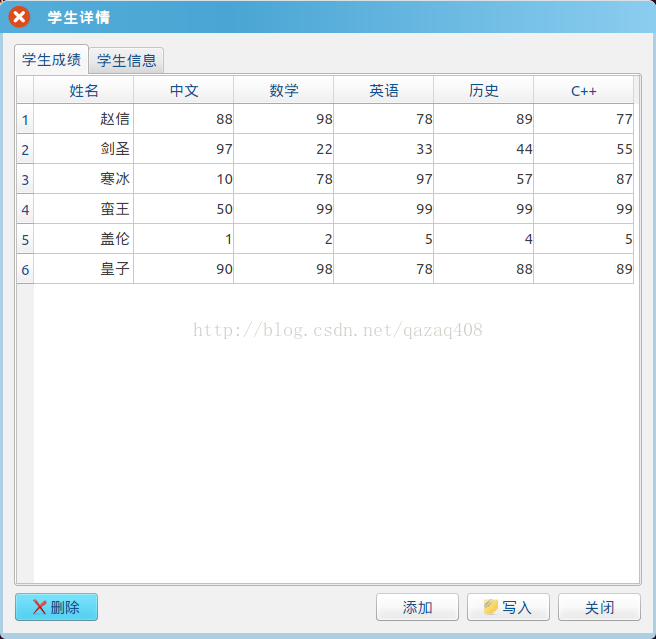Select 寒冰's 中文 score 10
This screenshot has height=639, width=656.
click(184, 179)
